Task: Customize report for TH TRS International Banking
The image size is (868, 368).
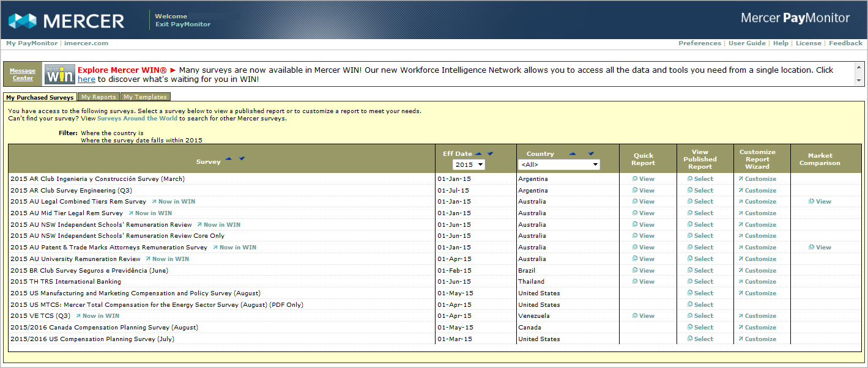Action: (757, 282)
